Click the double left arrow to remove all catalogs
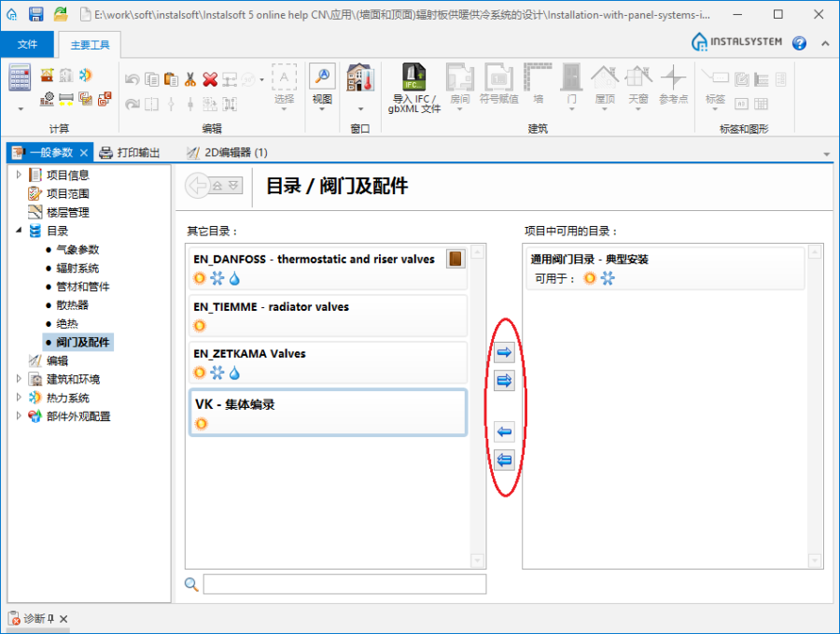 click(504, 459)
